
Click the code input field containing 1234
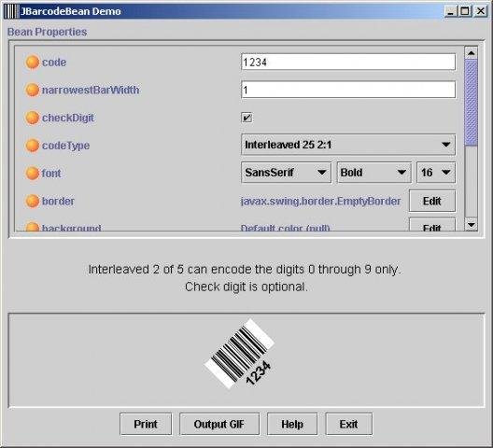click(x=348, y=62)
